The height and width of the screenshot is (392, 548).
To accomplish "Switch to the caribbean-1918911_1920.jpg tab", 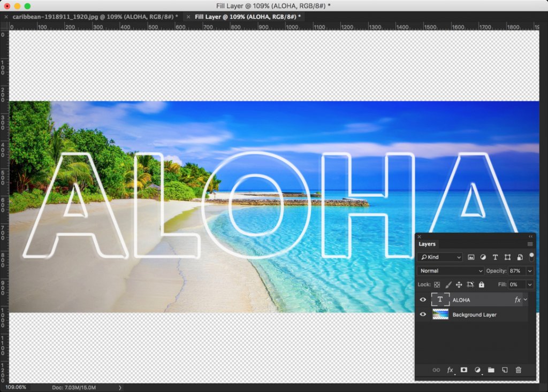I will (86, 17).
